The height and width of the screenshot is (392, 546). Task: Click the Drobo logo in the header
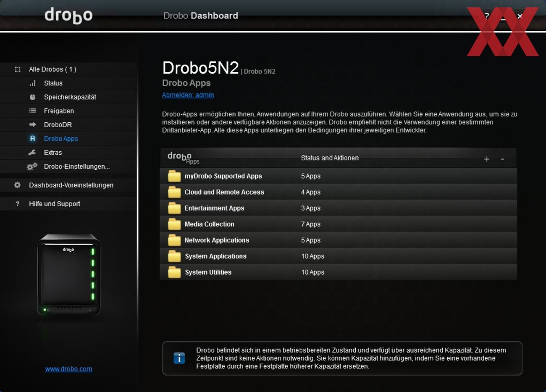pyautogui.click(x=68, y=16)
